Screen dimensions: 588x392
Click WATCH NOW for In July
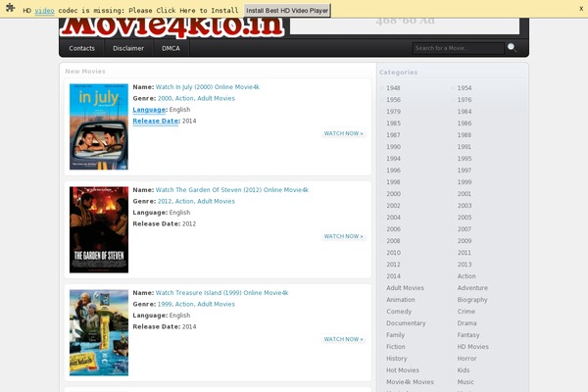pyautogui.click(x=344, y=133)
